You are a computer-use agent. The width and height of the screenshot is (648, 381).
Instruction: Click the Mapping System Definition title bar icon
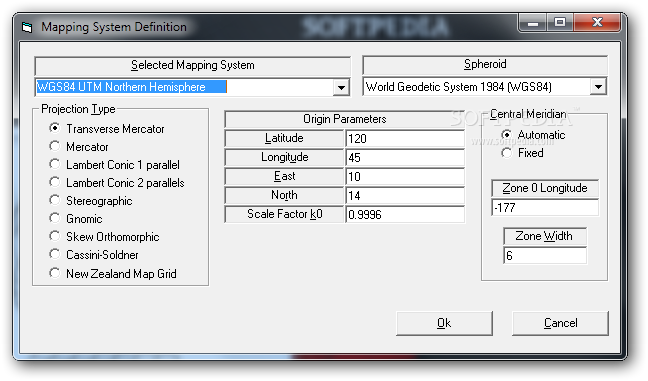tap(27, 28)
